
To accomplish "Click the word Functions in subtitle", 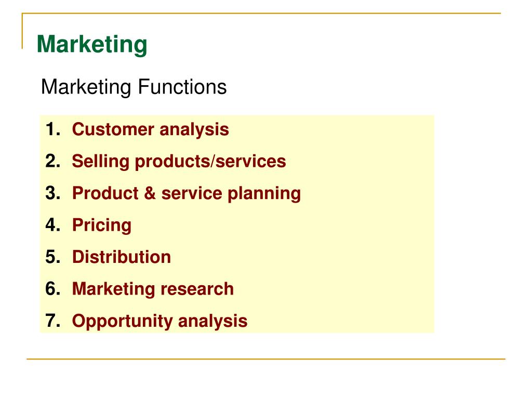I will pyautogui.click(x=182, y=87).
